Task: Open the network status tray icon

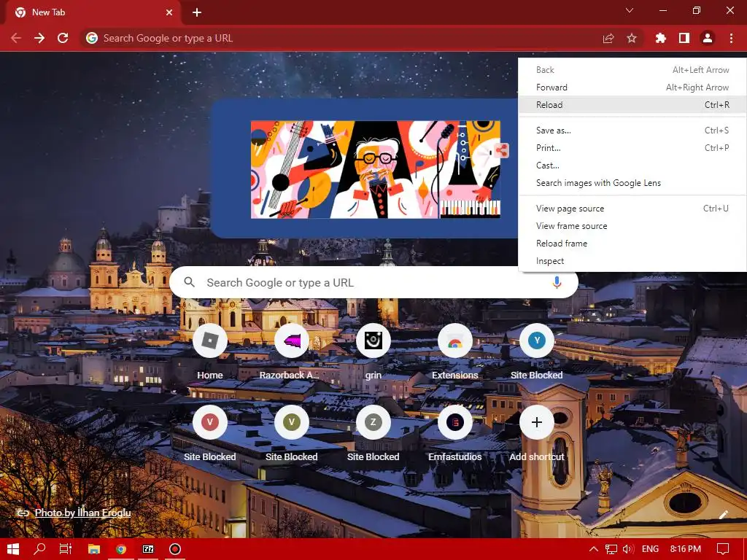Action: pyautogui.click(x=611, y=549)
